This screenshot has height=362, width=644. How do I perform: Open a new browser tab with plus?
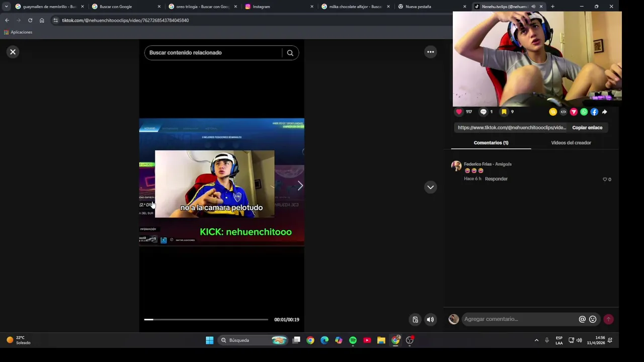[x=552, y=7]
